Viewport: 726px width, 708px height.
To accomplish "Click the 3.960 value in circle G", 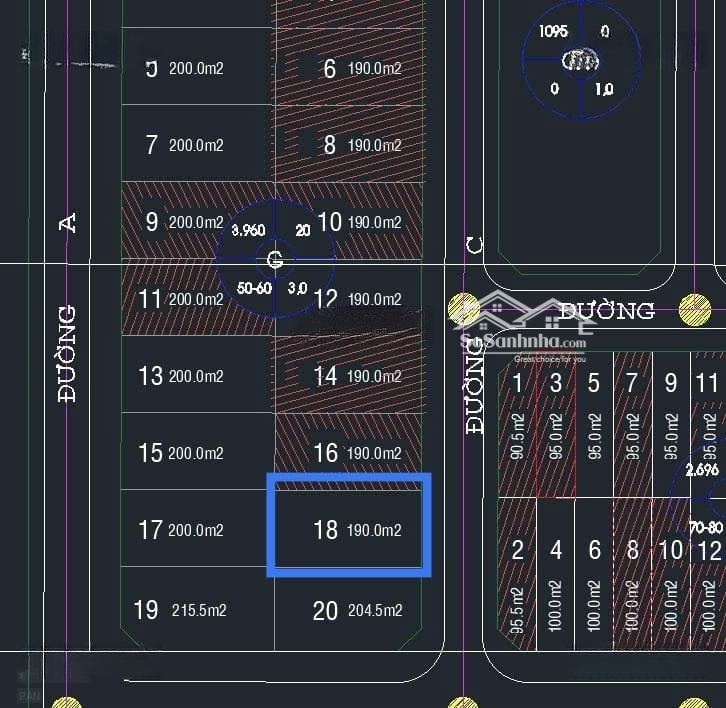I will (248, 230).
